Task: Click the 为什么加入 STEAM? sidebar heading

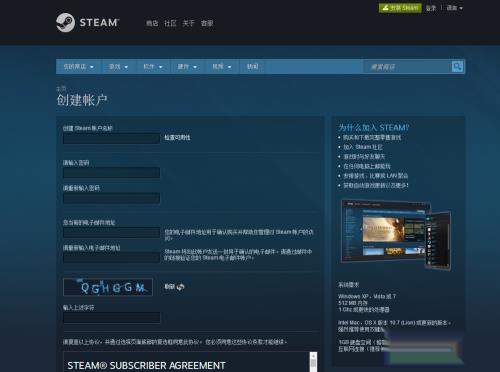Action: [374, 128]
